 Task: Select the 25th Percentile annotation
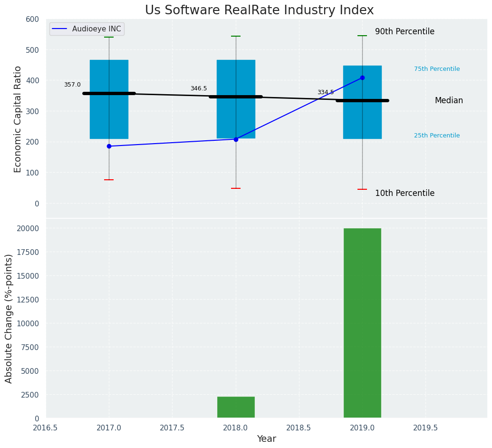pyautogui.click(x=437, y=136)
